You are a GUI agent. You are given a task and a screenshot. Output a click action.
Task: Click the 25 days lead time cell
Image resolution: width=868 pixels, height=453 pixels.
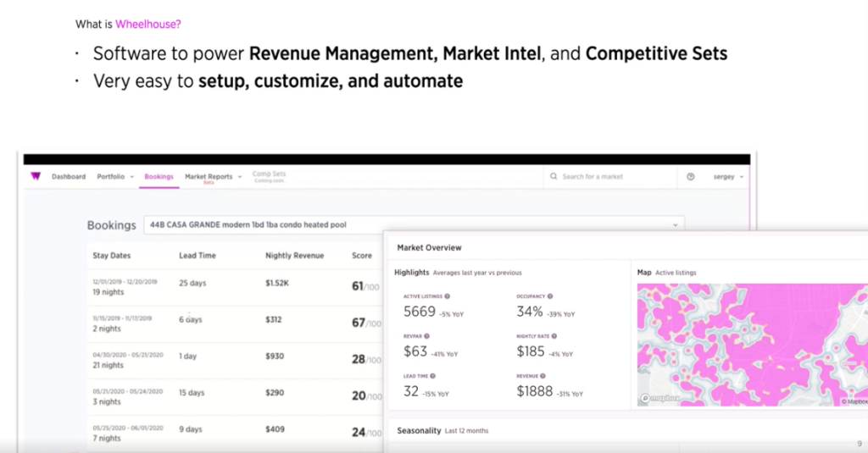coord(192,283)
